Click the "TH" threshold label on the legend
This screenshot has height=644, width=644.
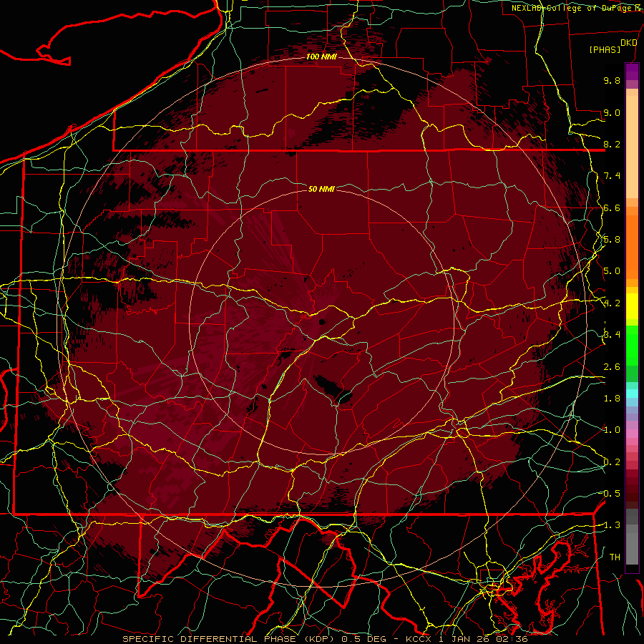615,557
